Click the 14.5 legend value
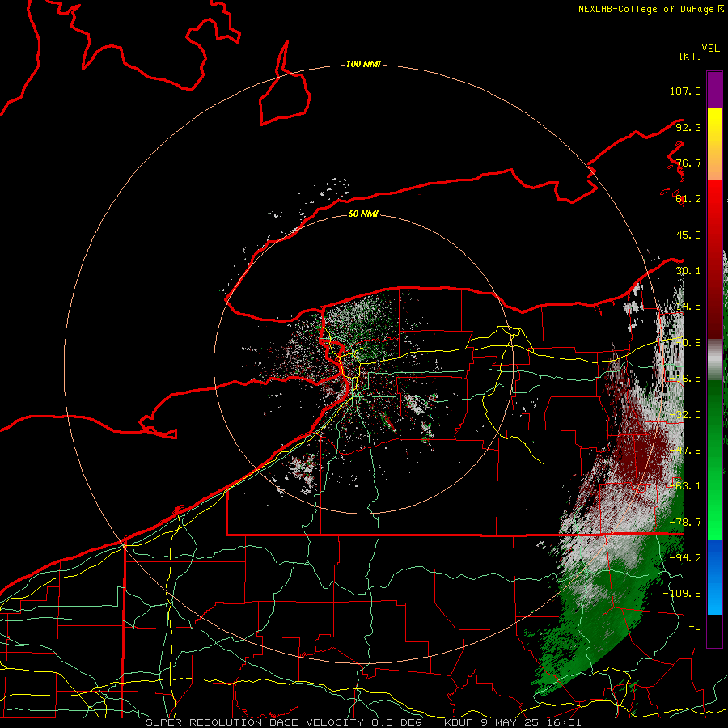The image size is (728, 728). (x=688, y=307)
